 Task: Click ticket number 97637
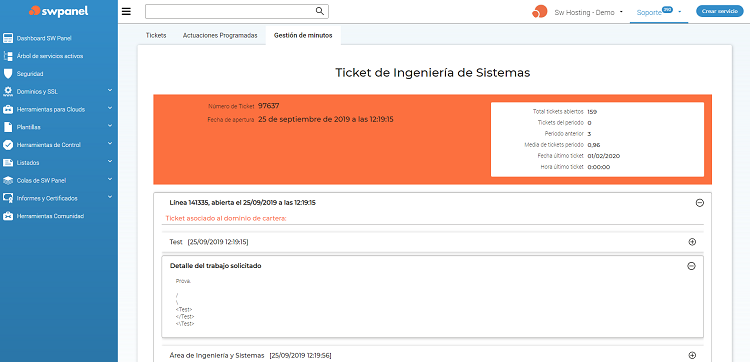click(x=269, y=106)
